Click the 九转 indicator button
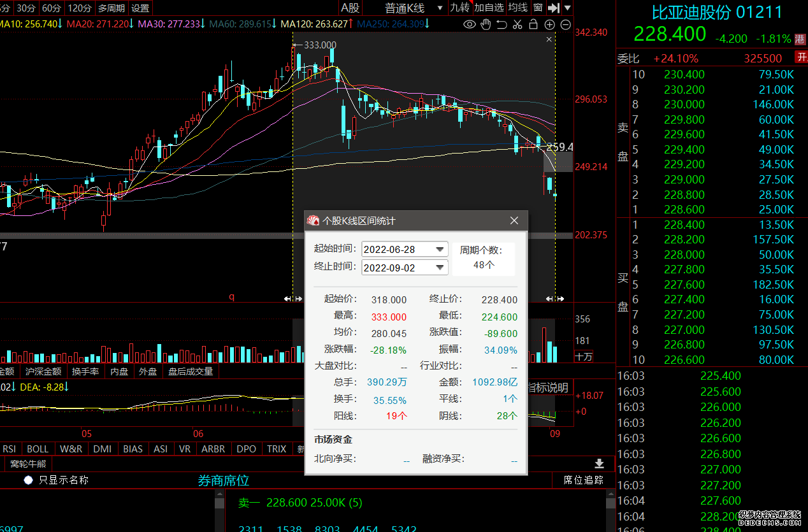 (x=459, y=8)
